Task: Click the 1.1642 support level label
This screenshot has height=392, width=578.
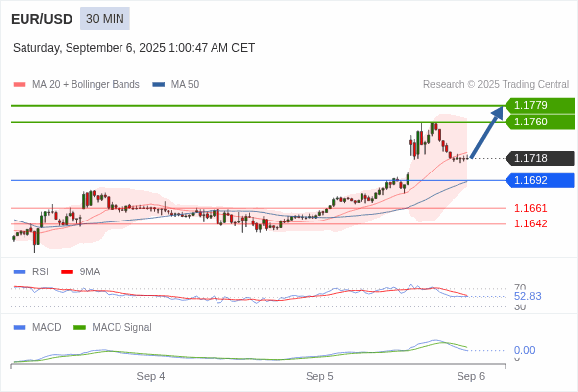Action: pyautogui.click(x=530, y=223)
